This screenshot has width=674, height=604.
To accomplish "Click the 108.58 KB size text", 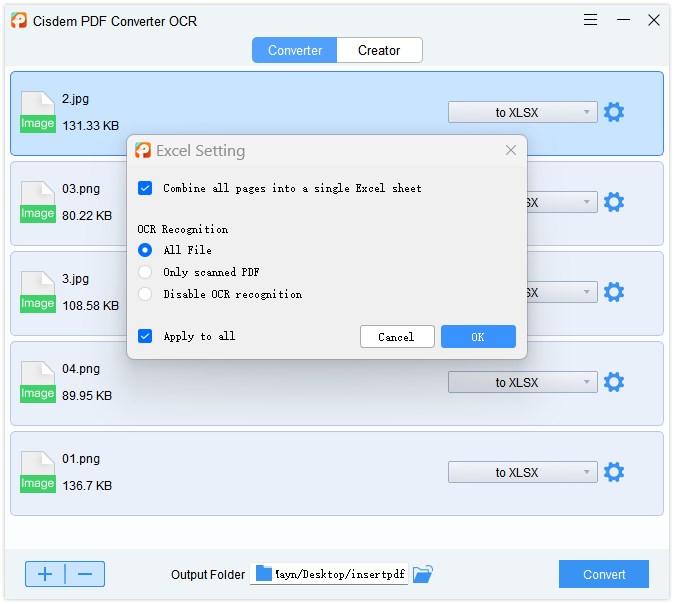I will point(90,306).
